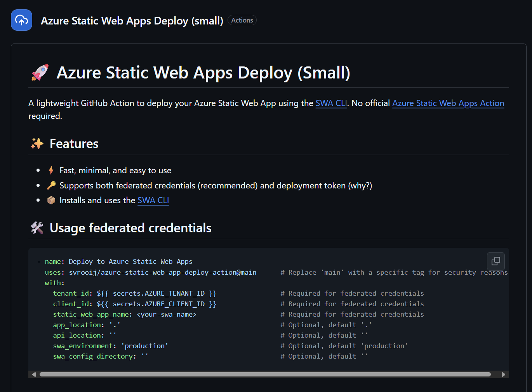The width and height of the screenshot is (532, 392).
Task: Click the "Optional, default 'production'" comment
Action: tap(344, 346)
